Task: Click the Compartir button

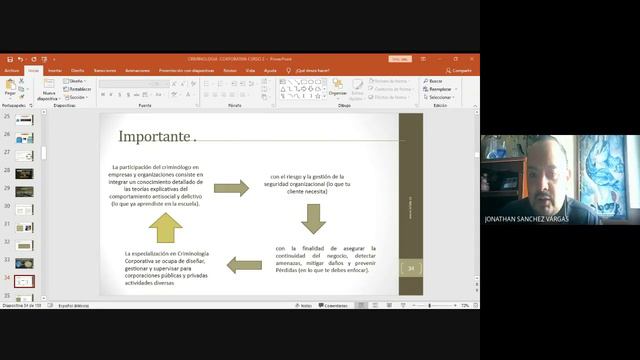Action: [459, 71]
